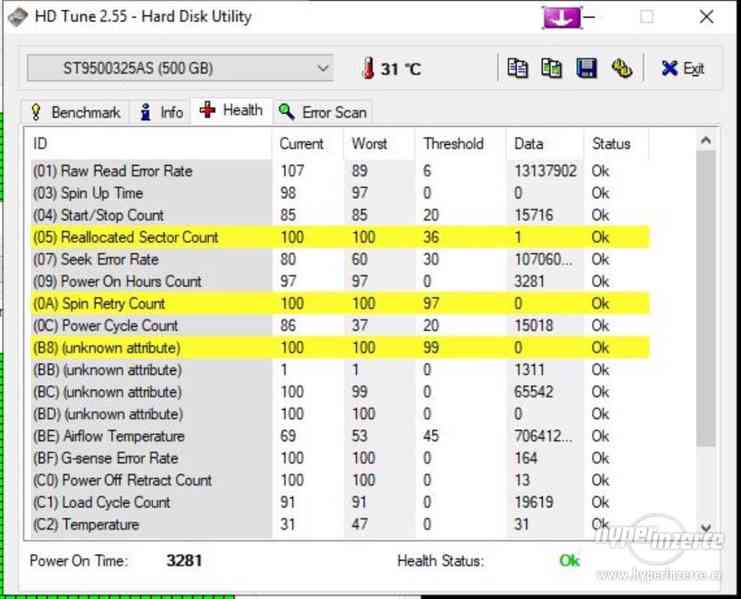
Task: Select the Reallocated Sector Count row
Action: coord(340,237)
